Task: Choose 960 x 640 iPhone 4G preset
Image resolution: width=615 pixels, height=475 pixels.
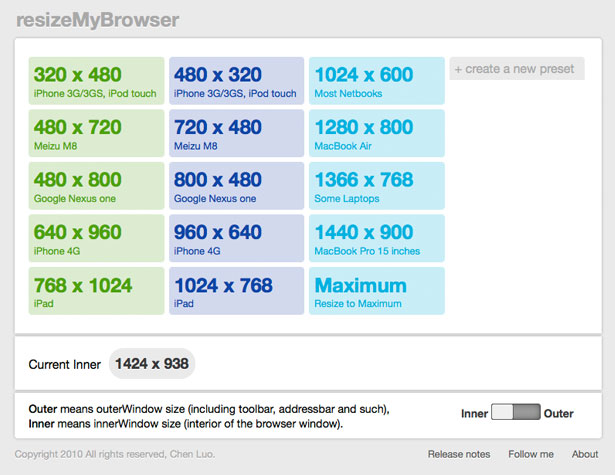Action: [x=237, y=238]
